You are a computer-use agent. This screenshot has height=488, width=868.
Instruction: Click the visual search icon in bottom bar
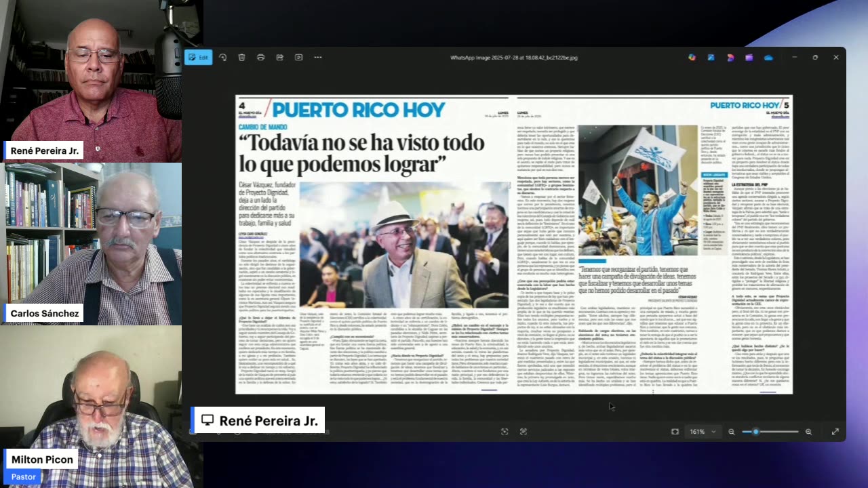tap(524, 432)
